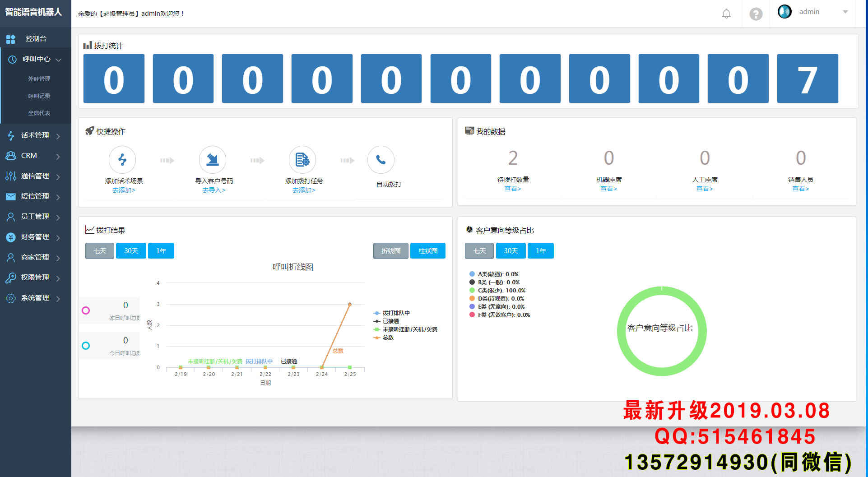Click the 短信管理 envelope icon
The image size is (868, 477).
click(11, 196)
